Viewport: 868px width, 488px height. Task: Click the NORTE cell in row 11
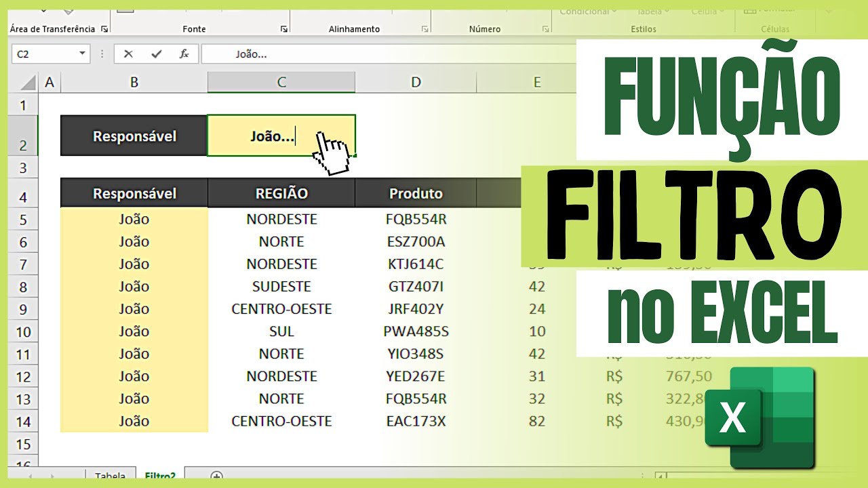click(x=281, y=353)
